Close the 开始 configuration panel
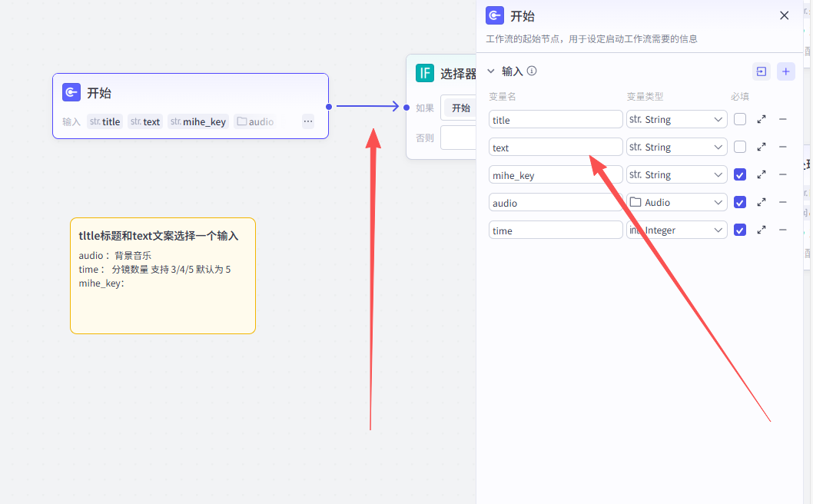 click(x=784, y=15)
